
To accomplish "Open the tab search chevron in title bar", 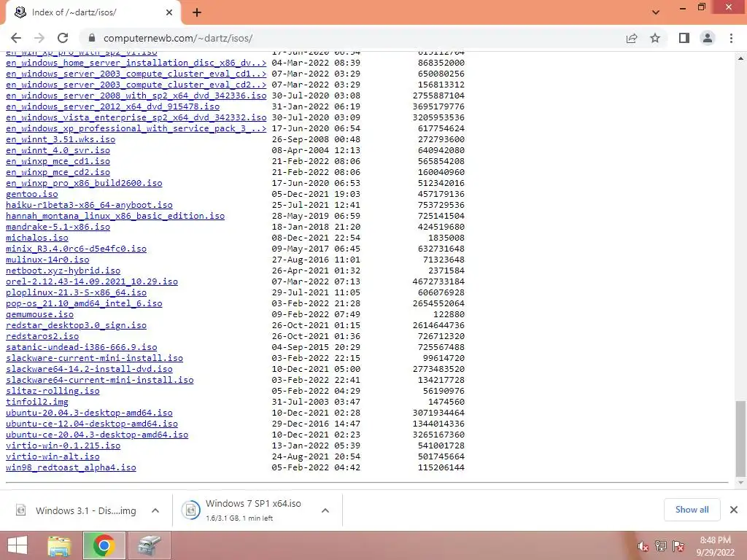I will (x=656, y=12).
